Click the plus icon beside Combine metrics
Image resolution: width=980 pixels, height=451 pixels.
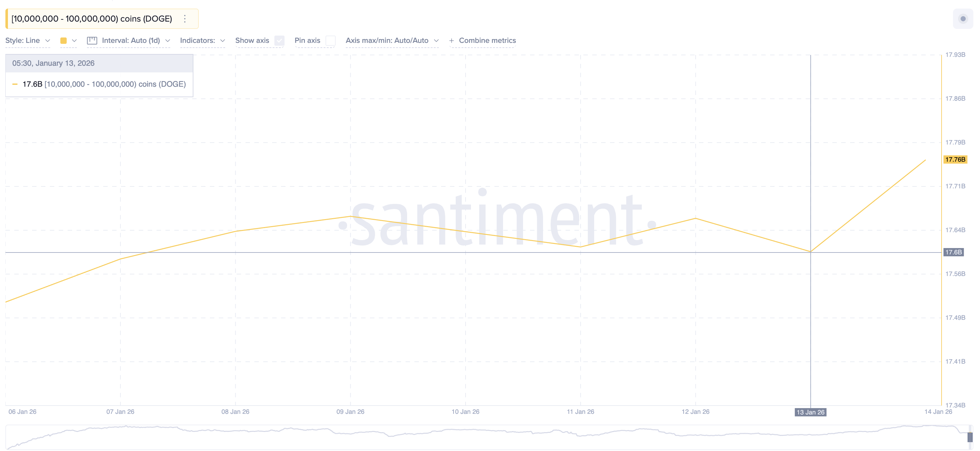(451, 41)
